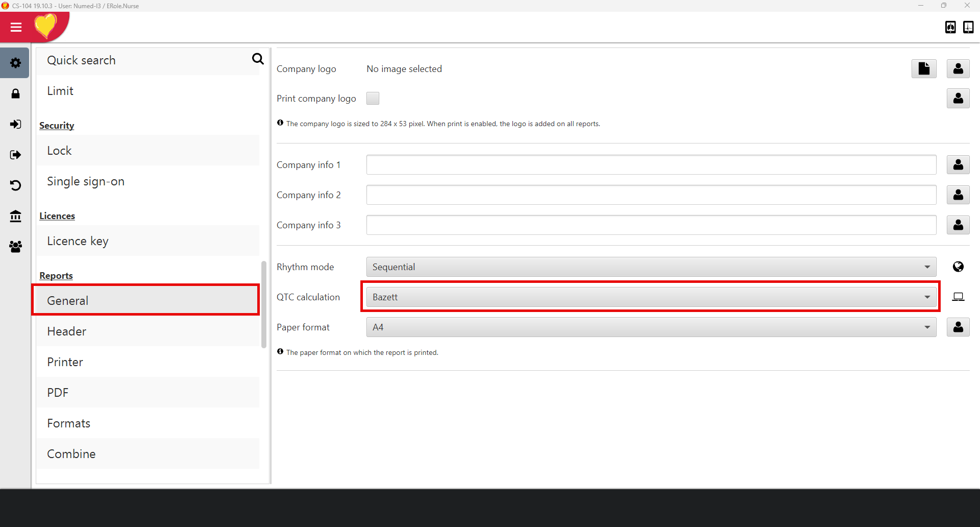Open the bank building sidebar icon
This screenshot has height=527, width=980.
pos(15,216)
